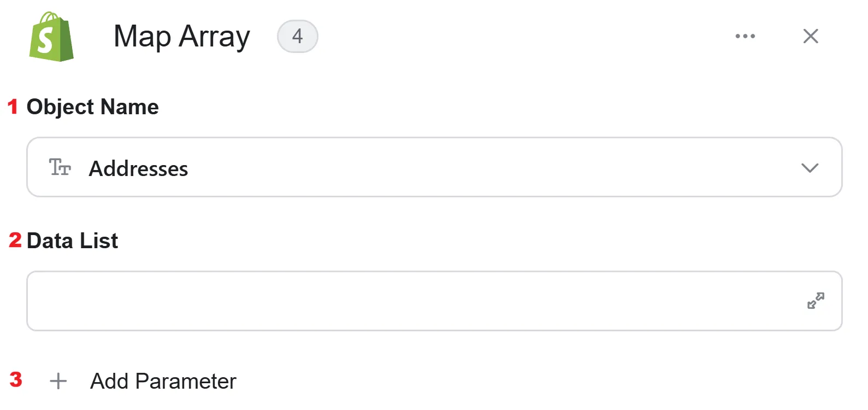Click the Tt text type icon

(x=60, y=167)
